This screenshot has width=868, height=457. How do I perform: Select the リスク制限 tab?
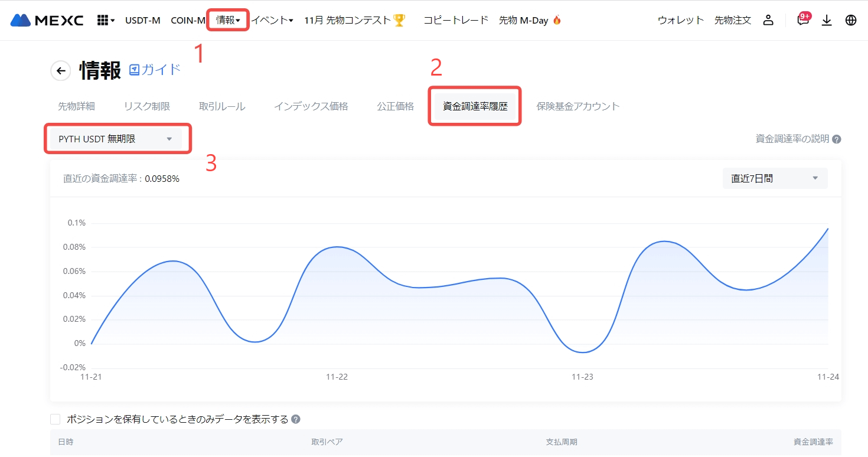146,106
